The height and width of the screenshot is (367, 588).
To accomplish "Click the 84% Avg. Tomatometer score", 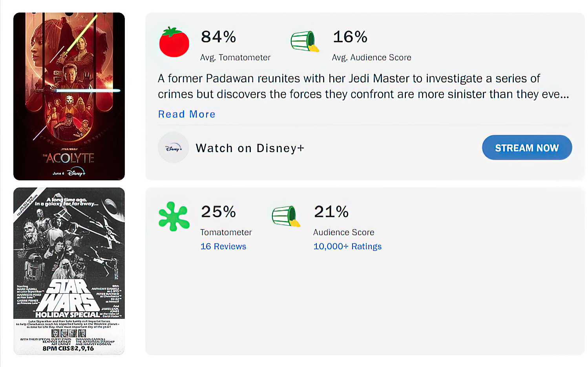I will [x=218, y=37].
